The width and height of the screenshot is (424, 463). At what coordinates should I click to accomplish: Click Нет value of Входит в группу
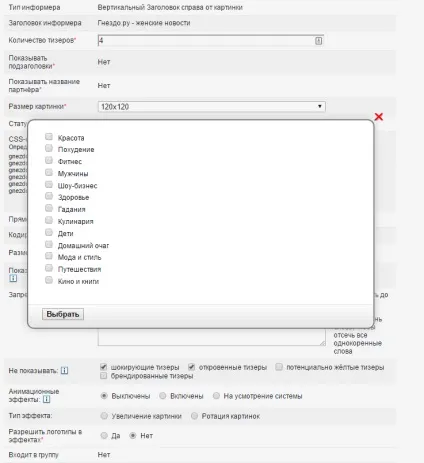(x=104, y=455)
